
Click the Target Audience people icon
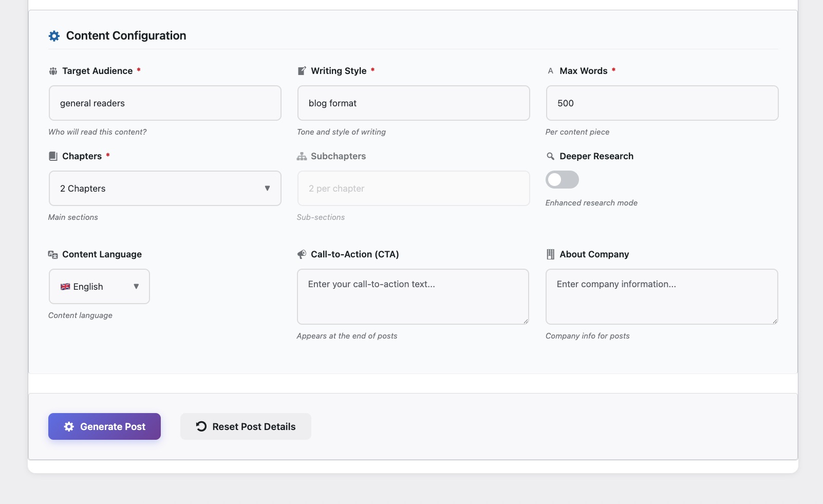pos(53,71)
